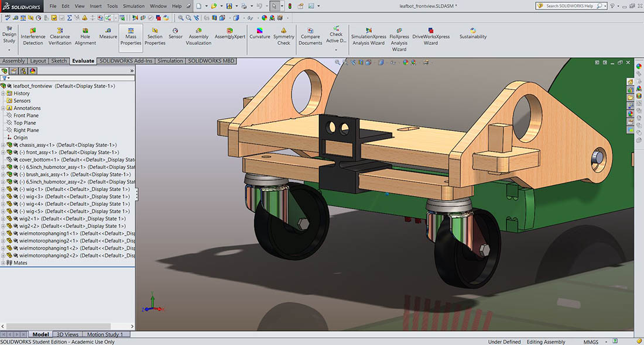Open the 3D Views bottom tab
Screen dimensions: 644x345
(67, 334)
